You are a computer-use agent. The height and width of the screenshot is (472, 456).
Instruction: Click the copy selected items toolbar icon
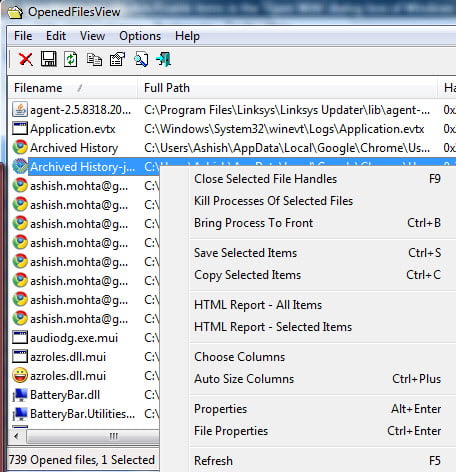(94, 60)
